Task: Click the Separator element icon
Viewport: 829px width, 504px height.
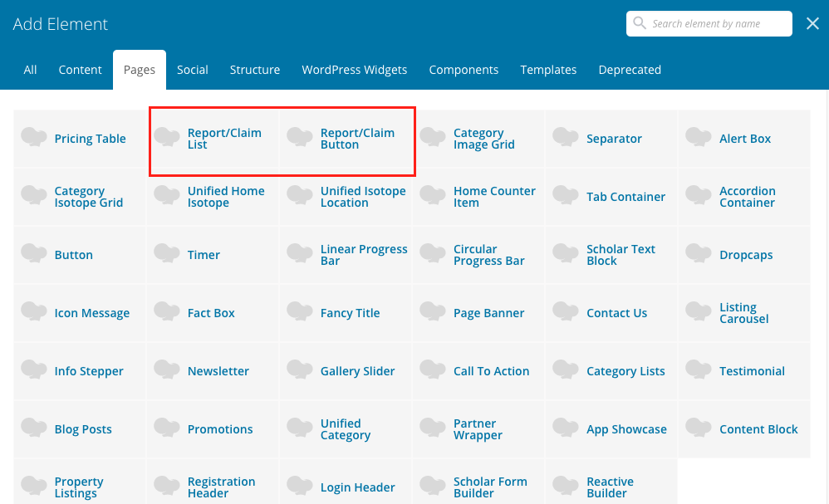Action: [x=566, y=138]
